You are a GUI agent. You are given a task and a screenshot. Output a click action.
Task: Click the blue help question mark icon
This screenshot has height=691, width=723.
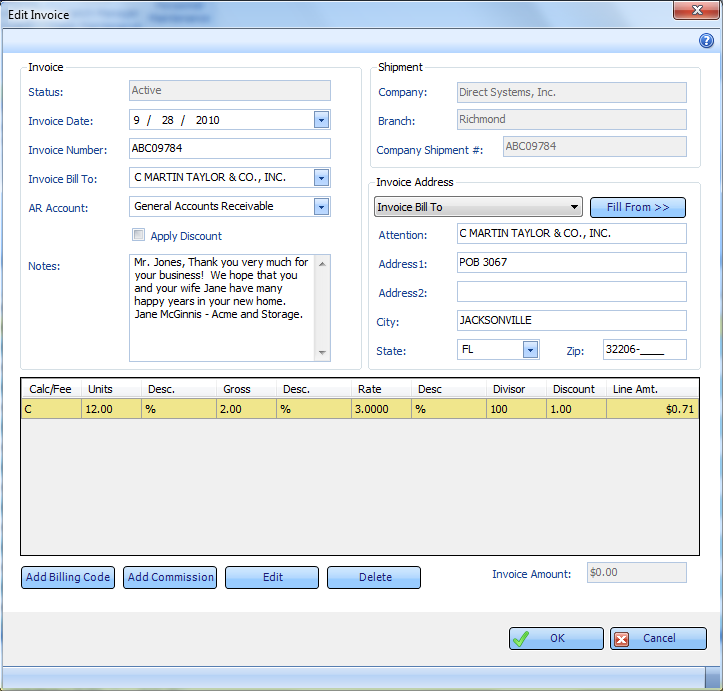pyautogui.click(x=706, y=41)
